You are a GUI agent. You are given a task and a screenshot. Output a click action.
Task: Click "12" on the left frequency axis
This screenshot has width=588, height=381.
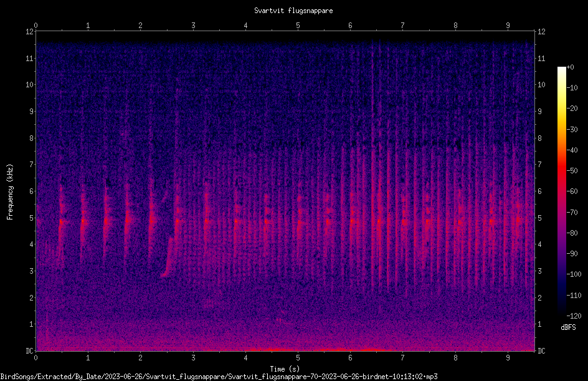click(x=29, y=32)
